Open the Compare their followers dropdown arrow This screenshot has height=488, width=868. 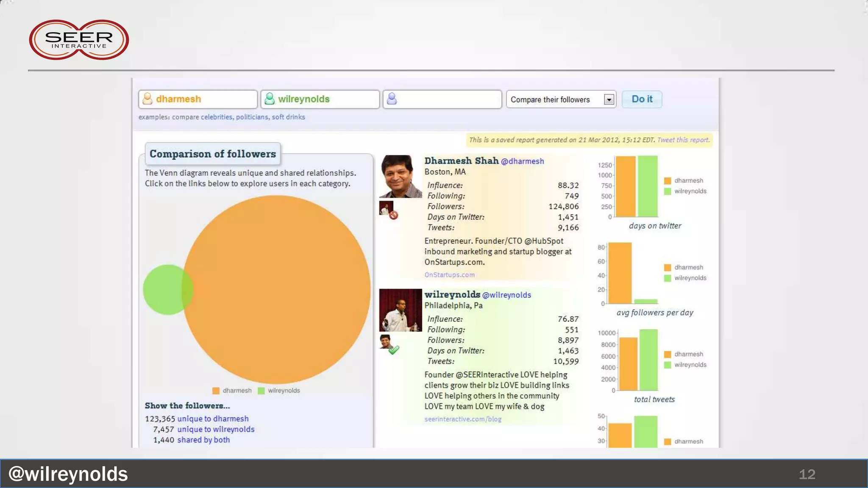(x=609, y=100)
